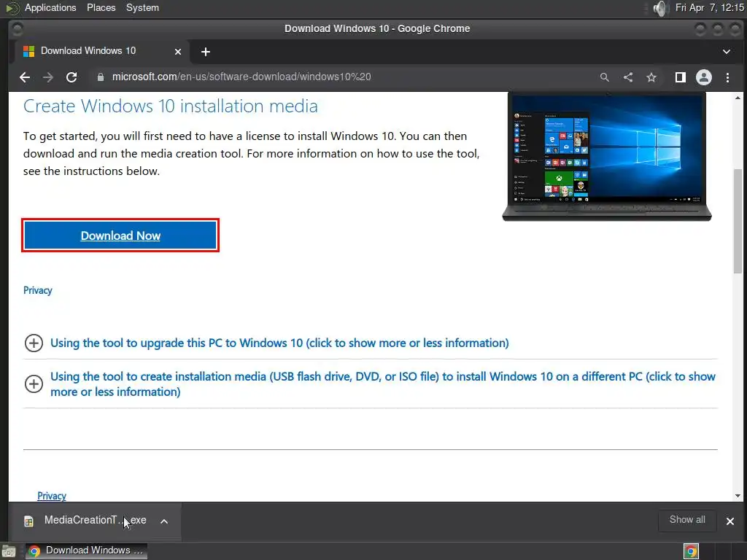Reload the current page
747x560 pixels.
click(71, 77)
